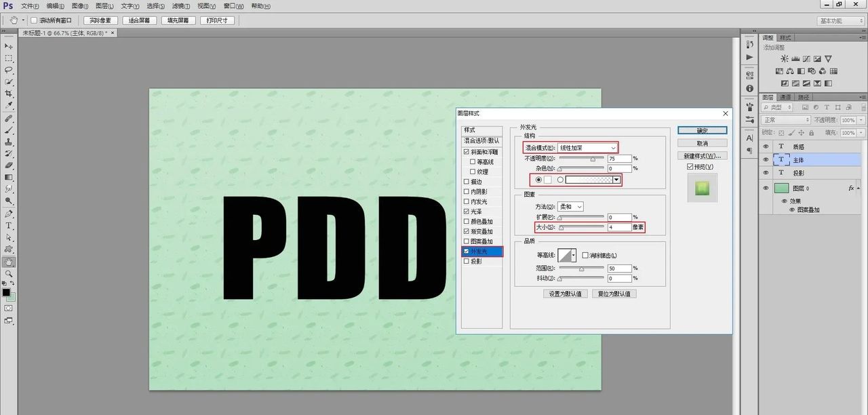Add a Vibrance adjustment triangle icon
The height and width of the screenshot is (415, 868).
click(828, 59)
